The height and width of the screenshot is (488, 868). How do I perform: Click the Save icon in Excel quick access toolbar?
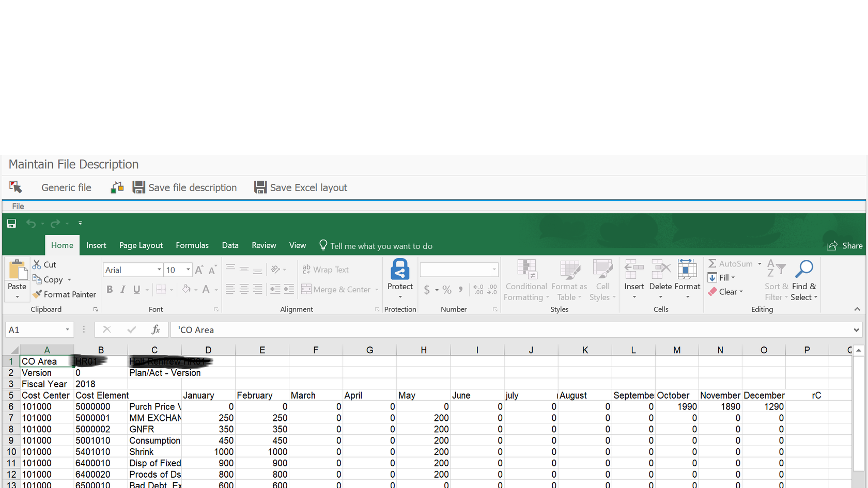11,224
